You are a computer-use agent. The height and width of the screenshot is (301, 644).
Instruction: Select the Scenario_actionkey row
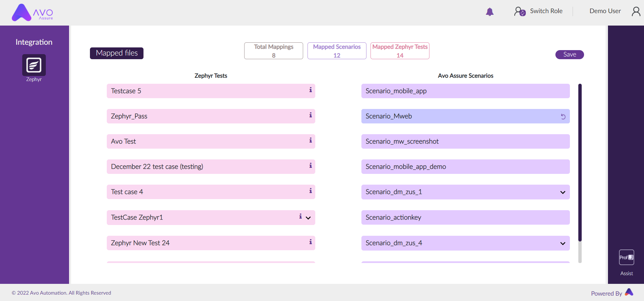pyautogui.click(x=465, y=217)
